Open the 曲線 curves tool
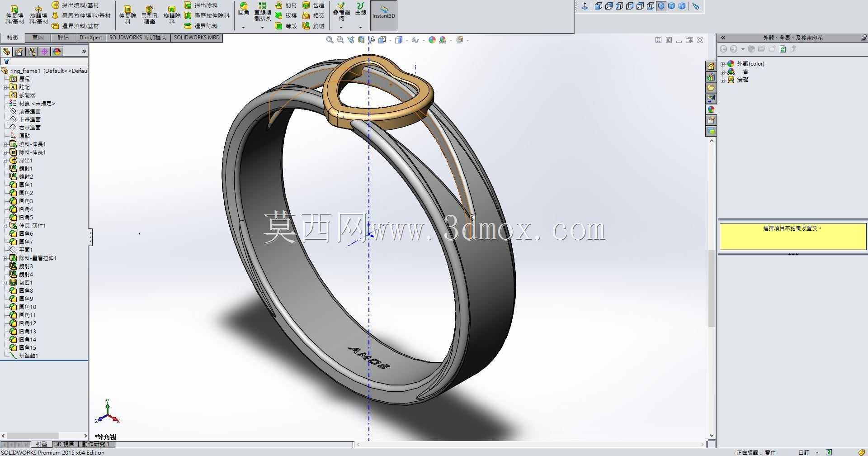This screenshot has width=868, height=456. pyautogui.click(x=360, y=9)
